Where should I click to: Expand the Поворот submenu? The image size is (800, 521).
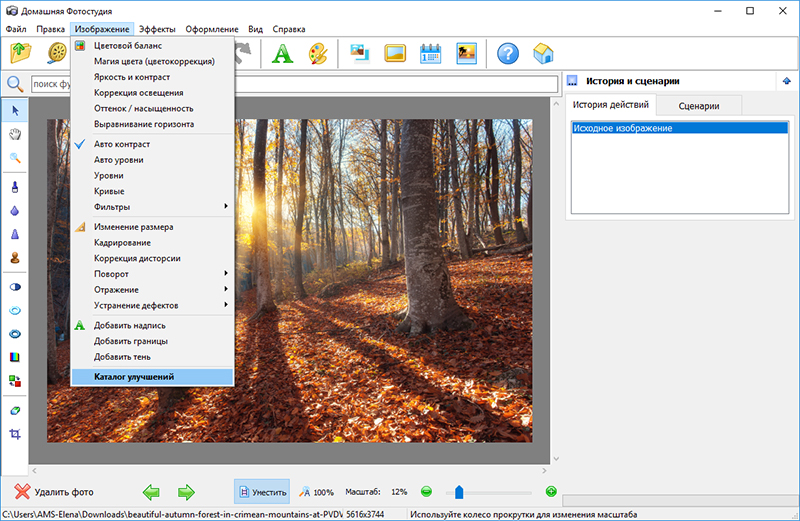tap(152, 274)
